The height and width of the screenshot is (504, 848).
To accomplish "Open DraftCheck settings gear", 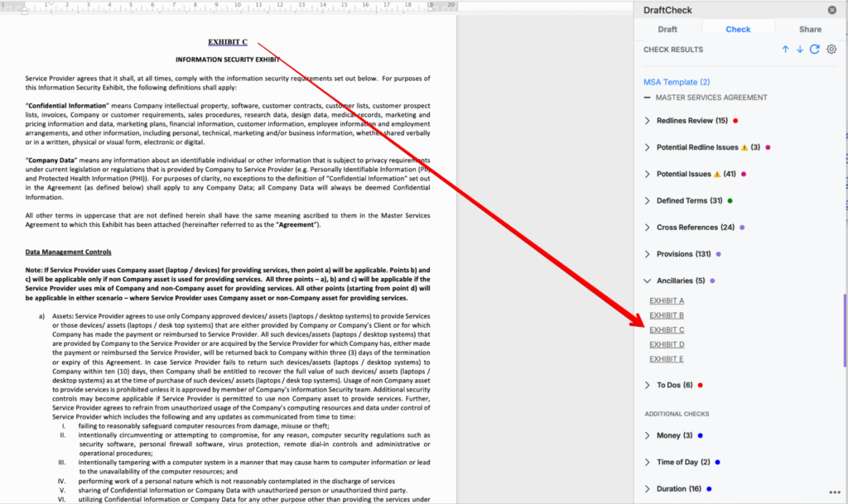I will click(x=831, y=50).
